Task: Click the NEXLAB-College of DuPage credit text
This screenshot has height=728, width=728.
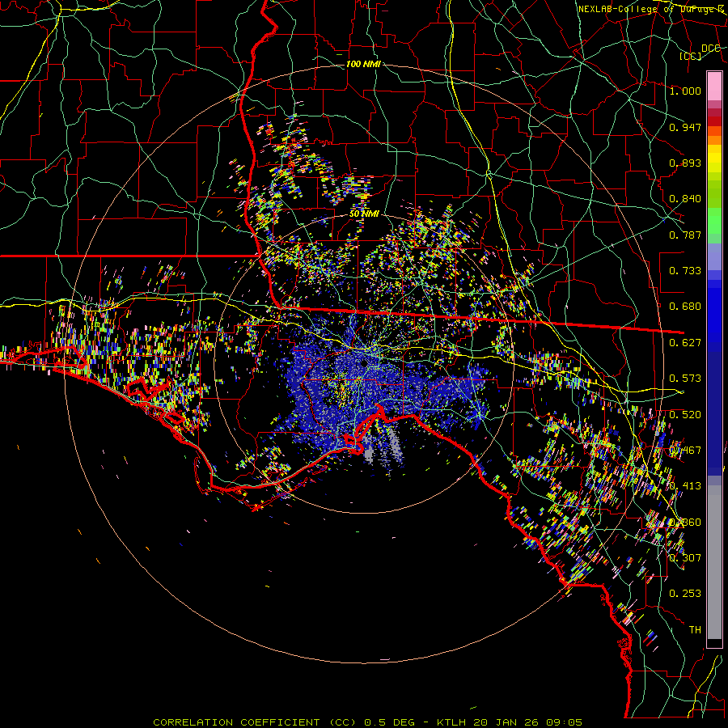Action: tap(651, 9)
